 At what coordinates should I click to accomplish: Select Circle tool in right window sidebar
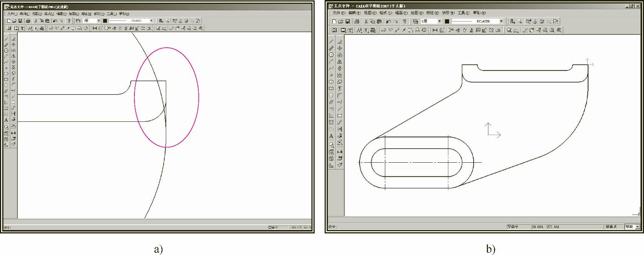coord(331,55)
